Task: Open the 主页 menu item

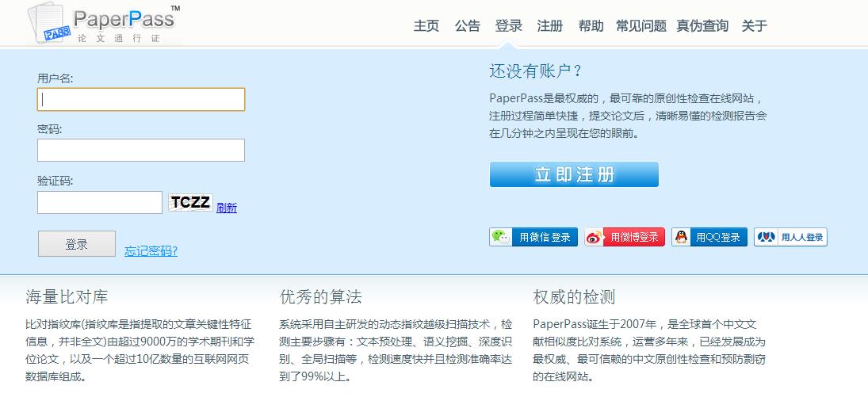Action: [426, 25]
